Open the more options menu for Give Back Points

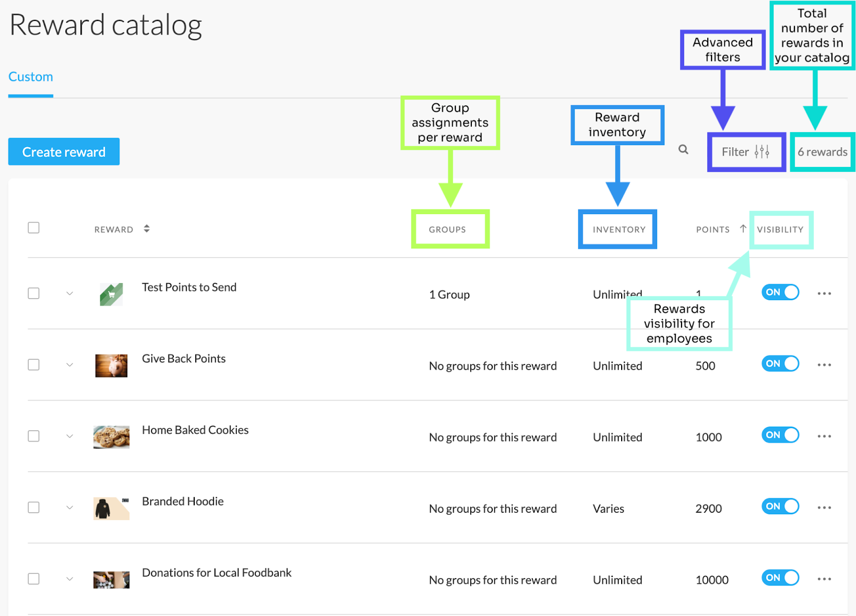824,364
